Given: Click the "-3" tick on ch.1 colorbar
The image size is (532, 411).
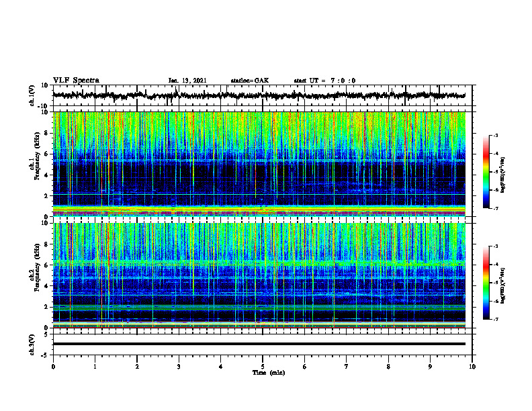Looking at the screenshot, I should point(495,136).
